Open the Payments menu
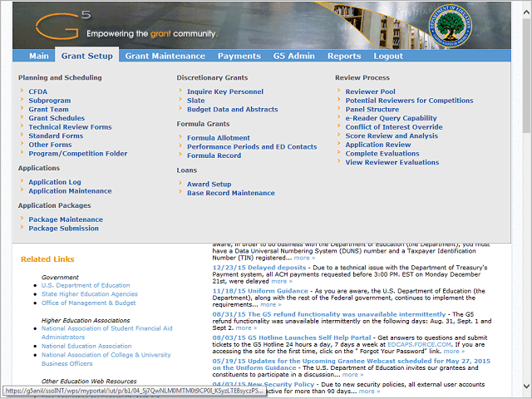This screenshot has height=399, width=532. click(239, 56)
